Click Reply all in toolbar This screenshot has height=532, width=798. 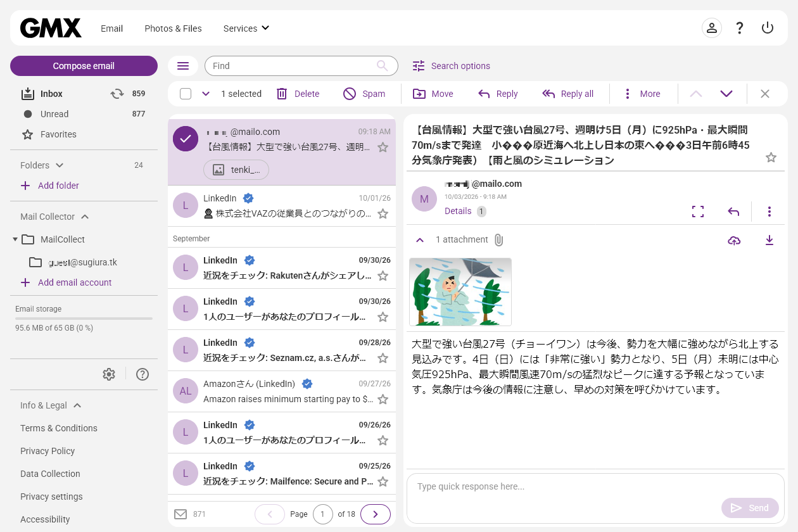point(568,94)
